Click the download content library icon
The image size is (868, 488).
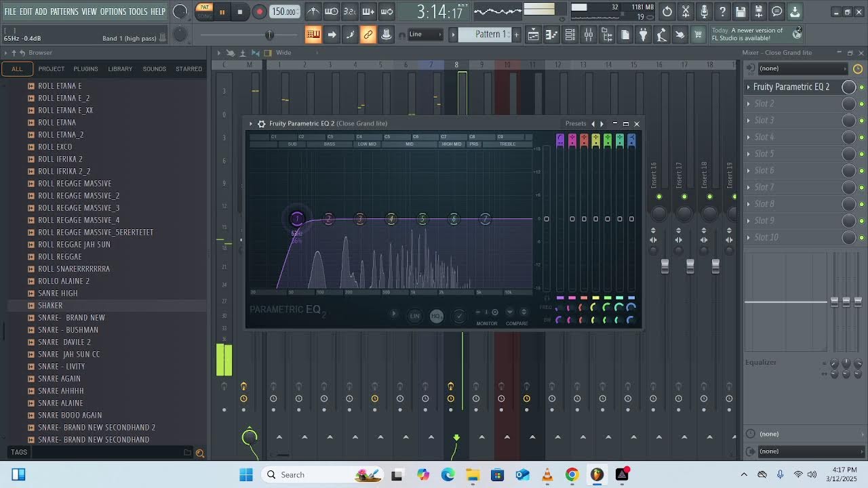pyautogui.click(x=795, y=12)
